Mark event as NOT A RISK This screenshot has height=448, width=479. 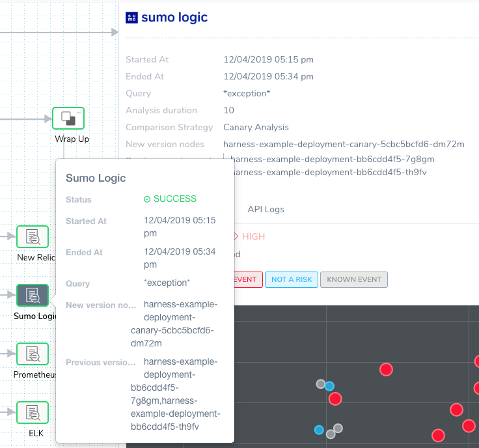tap(292, 279)
